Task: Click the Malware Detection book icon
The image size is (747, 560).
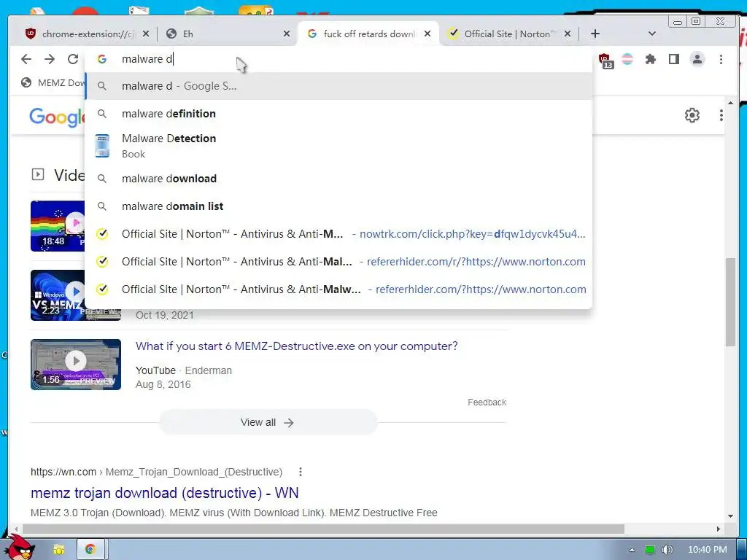Action: point(102,146)
